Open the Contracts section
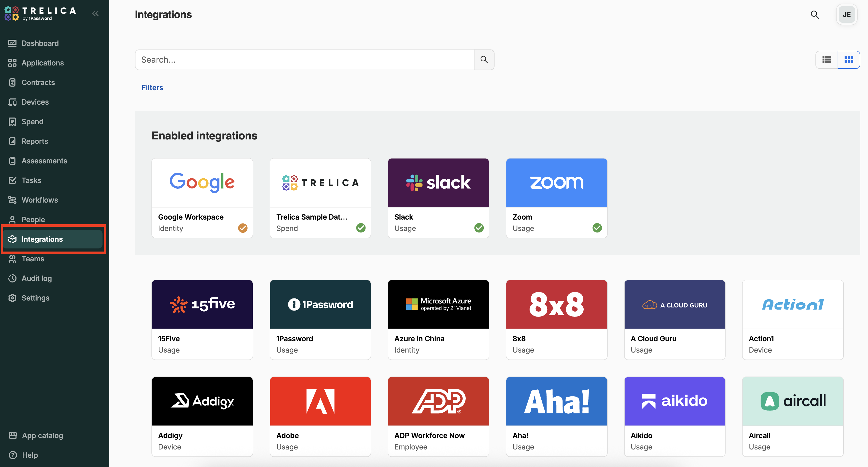Screen dimensions: 868x467 pyautogui.click(x=38, y=82)
